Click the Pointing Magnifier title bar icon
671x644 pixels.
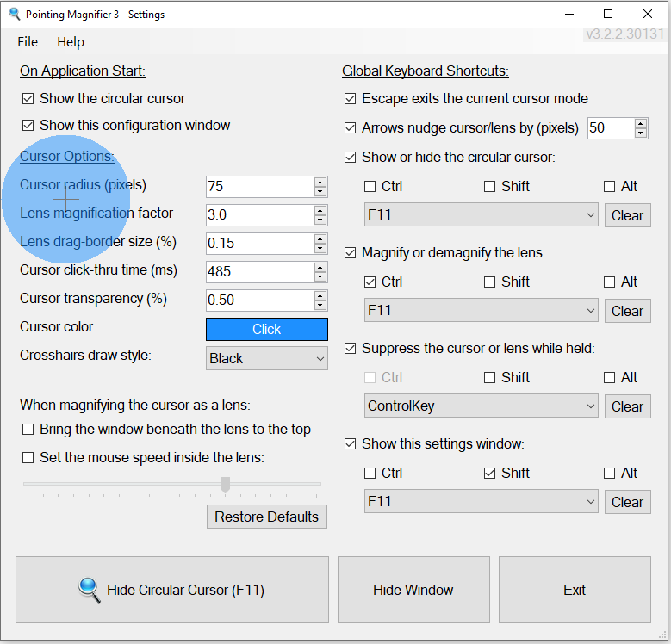click(14, 14)
